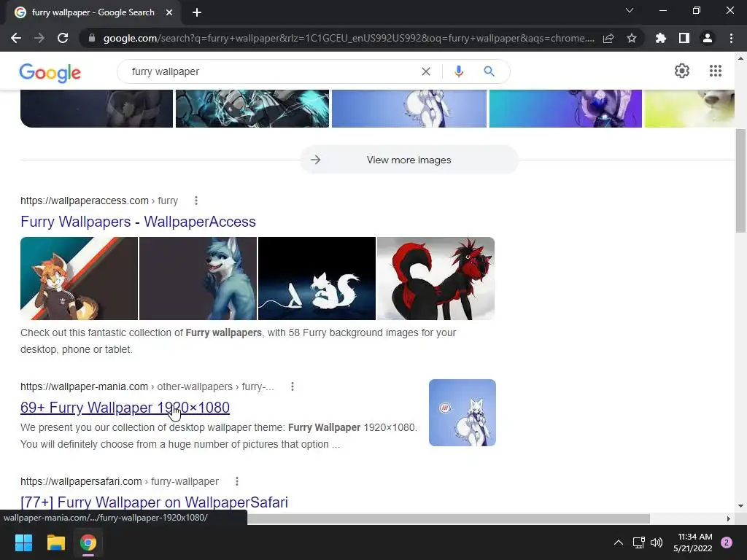Click the teal lightning creature image
This screenshot has height=560, width=747.
coord(252,109)
